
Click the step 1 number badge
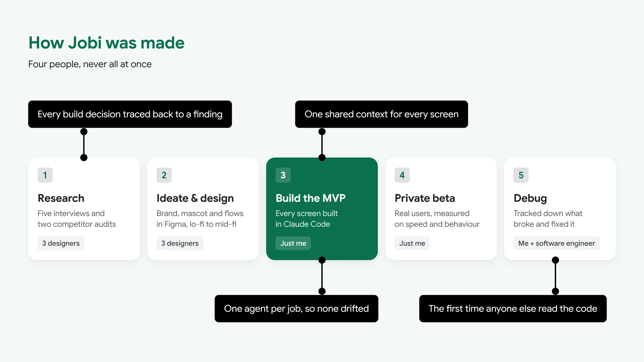tap(45, 175)
